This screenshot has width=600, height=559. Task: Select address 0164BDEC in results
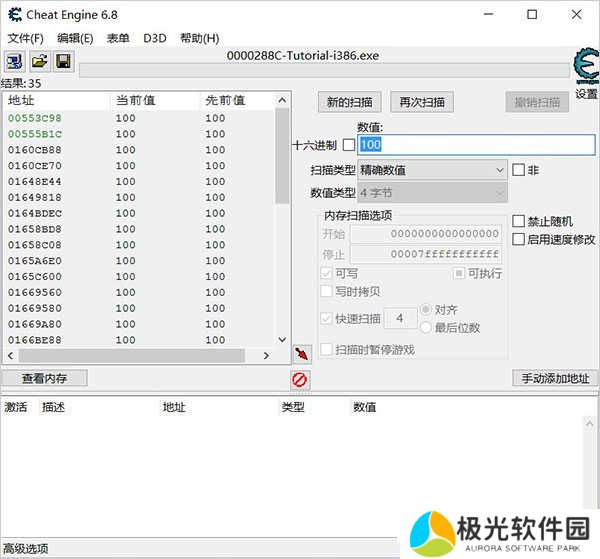pos(35,213)
